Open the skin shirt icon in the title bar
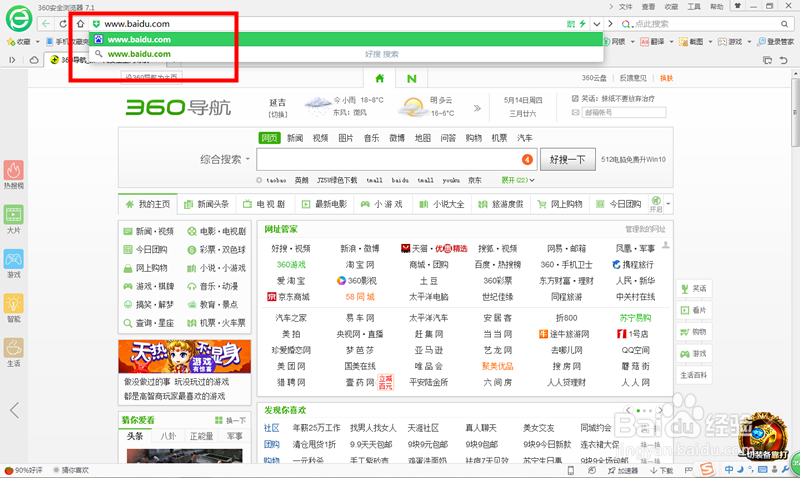The height and width of the screenshot is (478, 800). point(737,6)
